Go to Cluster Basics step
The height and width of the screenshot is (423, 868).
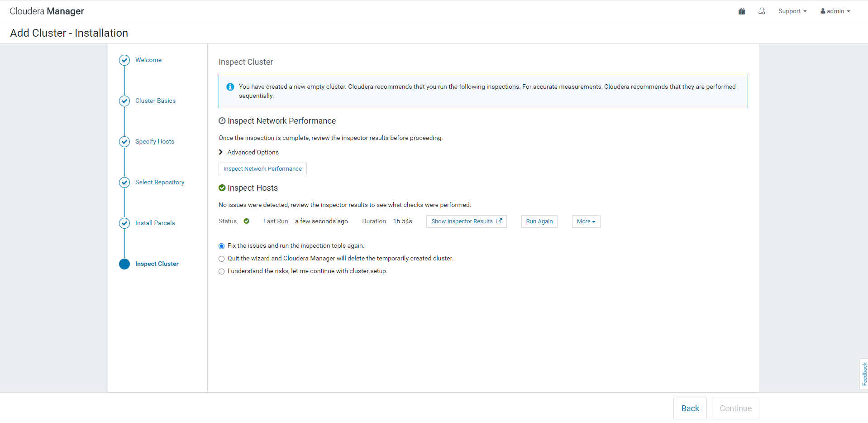(155, 101)
